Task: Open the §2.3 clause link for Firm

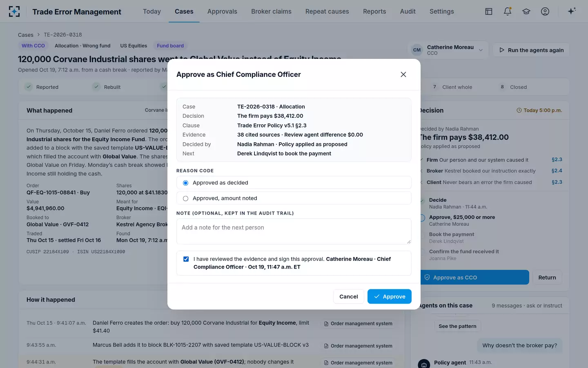Action: click(x=557, y=160)
